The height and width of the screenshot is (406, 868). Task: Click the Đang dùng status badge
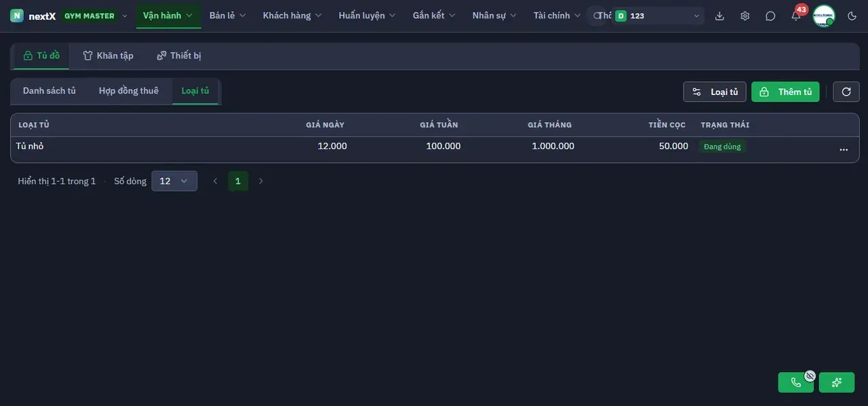[722, 147]
